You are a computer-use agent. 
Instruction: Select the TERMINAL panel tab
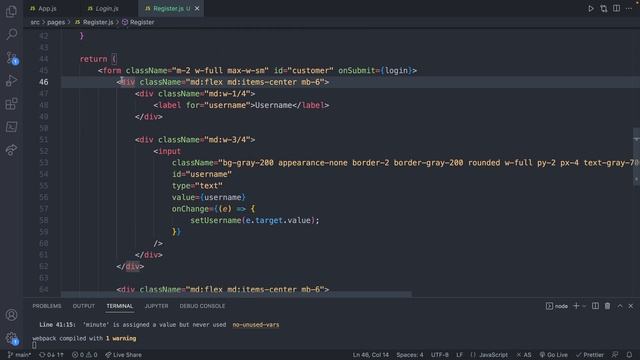tap(120, 306)
